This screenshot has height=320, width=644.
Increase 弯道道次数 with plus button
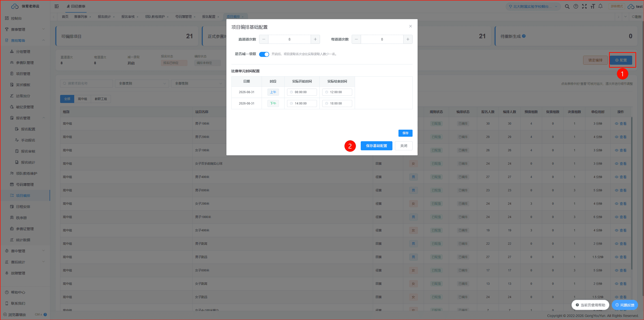point(408,39)
